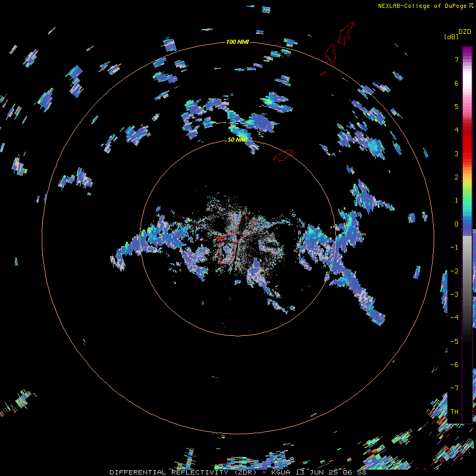Image resolution: width=476 pixels, height=476 pixels.
Task: Click the red Guam island outline at center
Action: (x=235, y=239)
